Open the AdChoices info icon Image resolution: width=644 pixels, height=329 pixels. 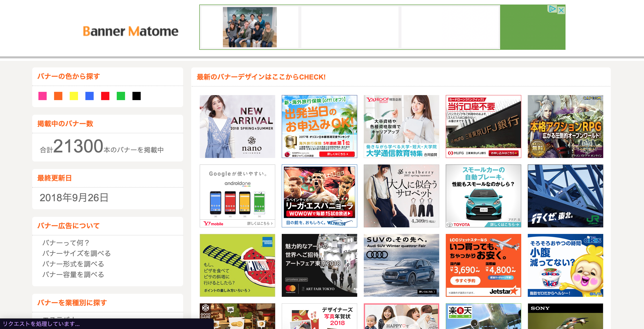pos(552,9)
